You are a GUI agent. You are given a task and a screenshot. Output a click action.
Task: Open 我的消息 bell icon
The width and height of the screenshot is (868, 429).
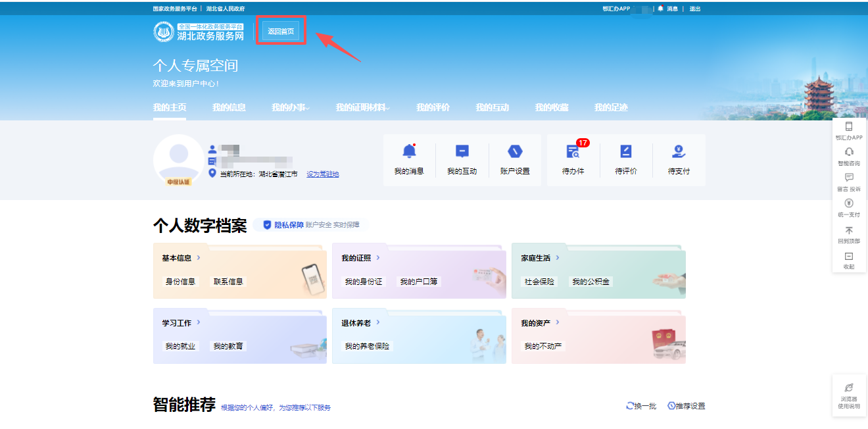click(409, 152)
